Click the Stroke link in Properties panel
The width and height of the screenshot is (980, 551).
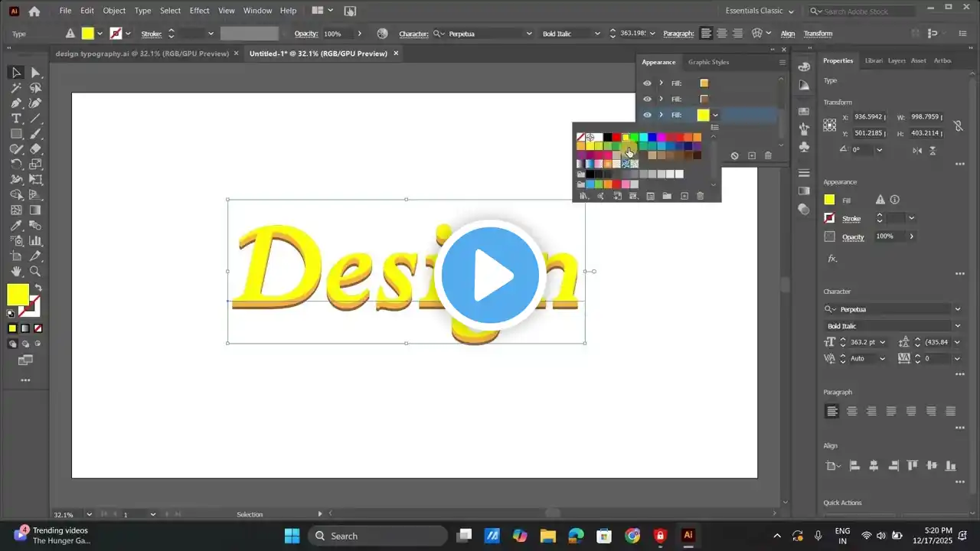851,219
